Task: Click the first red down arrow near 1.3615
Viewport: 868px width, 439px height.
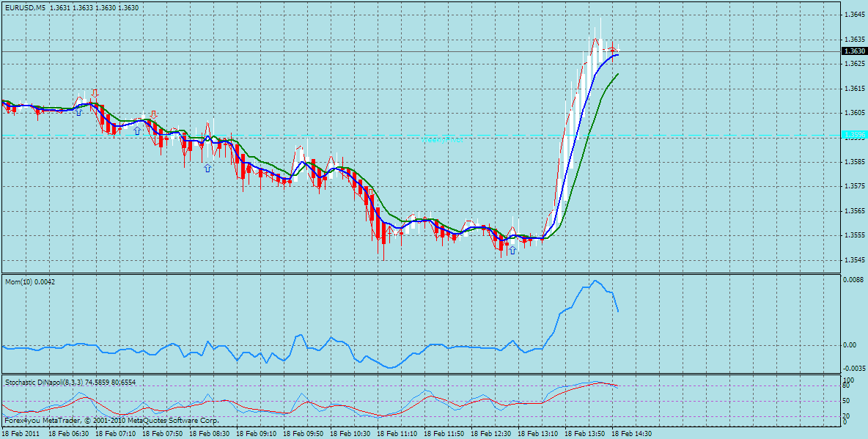Action: tap(95, 93)
